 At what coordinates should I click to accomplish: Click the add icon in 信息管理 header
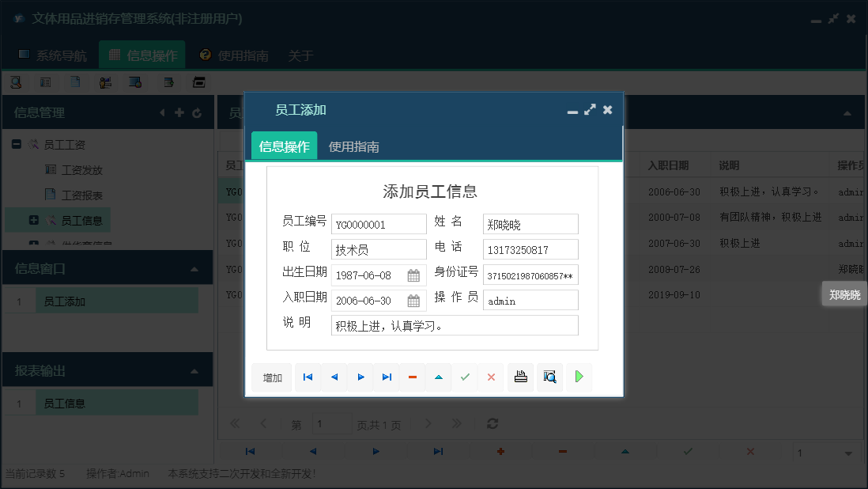179,112
